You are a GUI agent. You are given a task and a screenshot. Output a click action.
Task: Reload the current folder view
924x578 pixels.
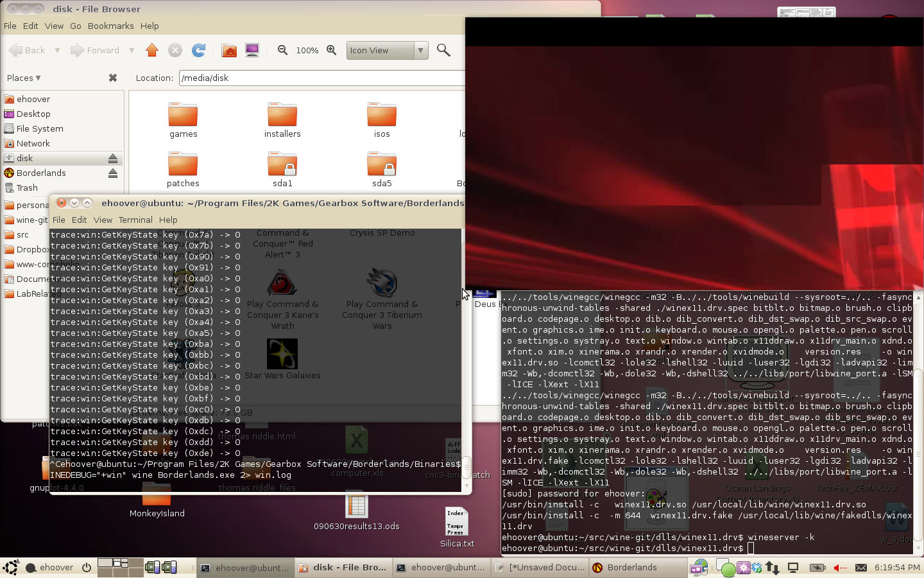[x=199, y=50]
